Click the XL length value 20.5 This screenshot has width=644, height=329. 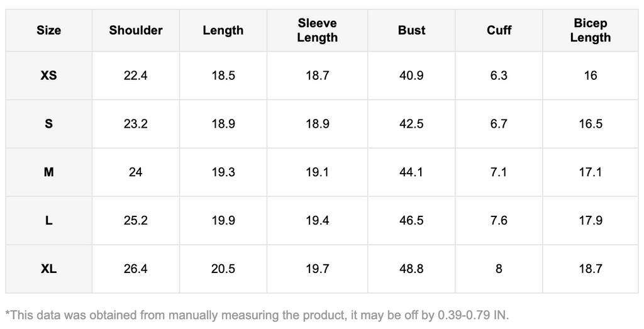[x=223, y=269]
